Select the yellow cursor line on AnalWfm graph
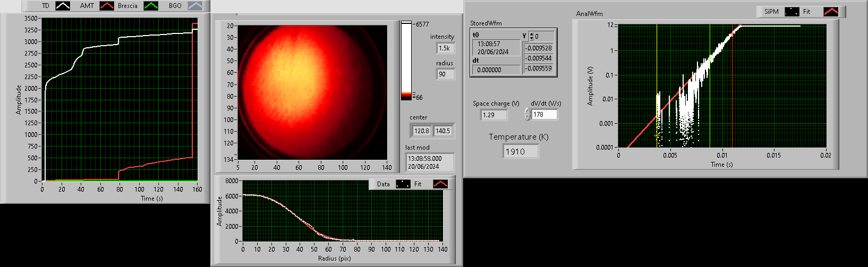Viewport: 868px width, 267px height. (x=657, y=64)
